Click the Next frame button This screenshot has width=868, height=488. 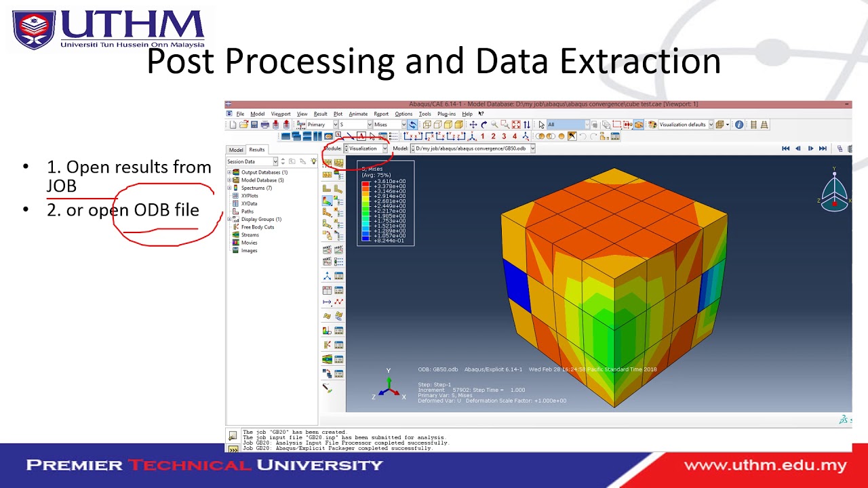click(x=810, y=148)
